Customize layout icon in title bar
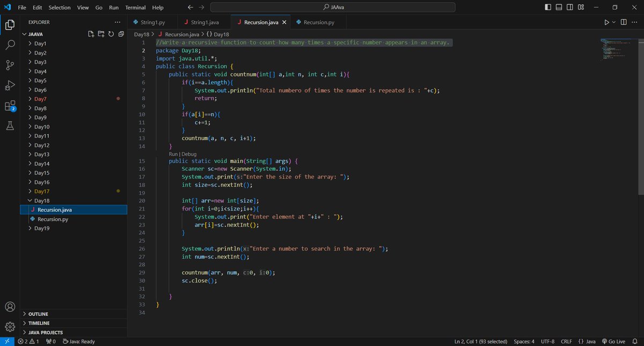644x346 pixels. click(x=581, y=8)
